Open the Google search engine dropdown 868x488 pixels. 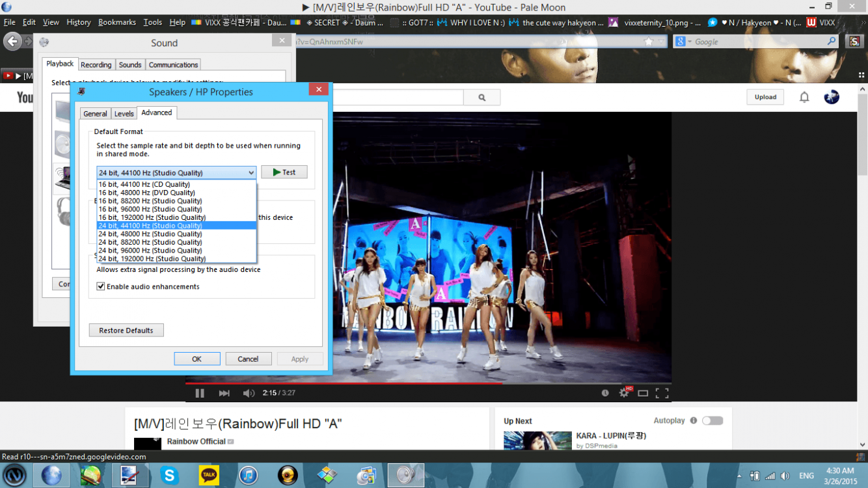coord(688,41)
